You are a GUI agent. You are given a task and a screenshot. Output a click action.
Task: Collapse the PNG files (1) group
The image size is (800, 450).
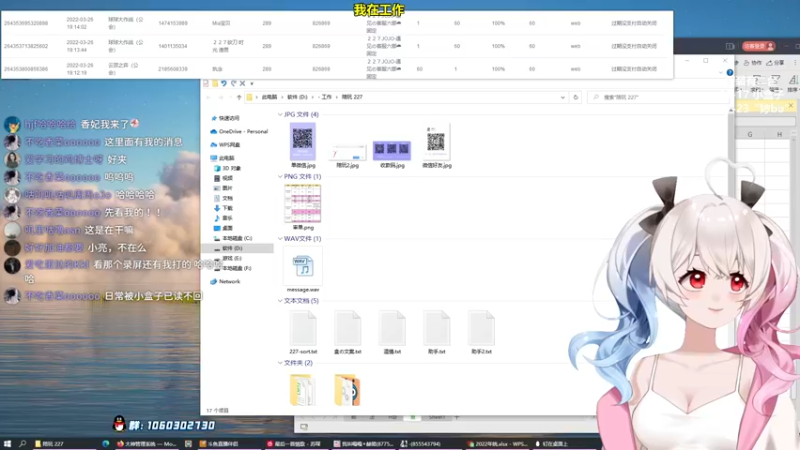280,177
